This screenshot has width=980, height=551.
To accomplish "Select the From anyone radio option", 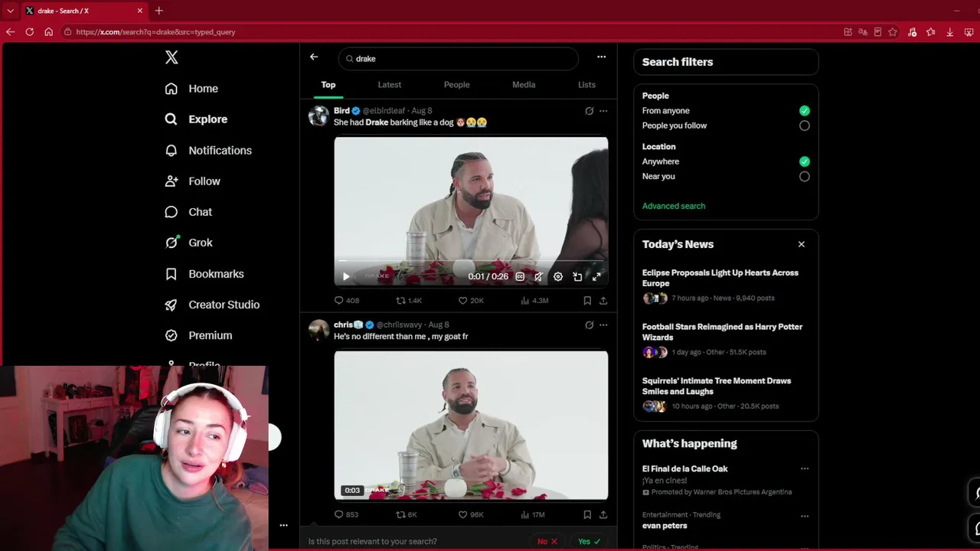I will point(805,111).
